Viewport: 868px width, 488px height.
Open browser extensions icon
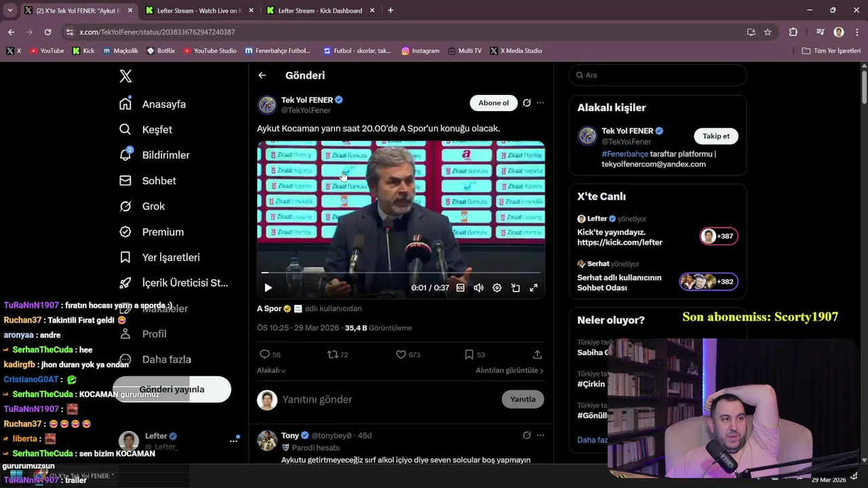click(793, 32)
